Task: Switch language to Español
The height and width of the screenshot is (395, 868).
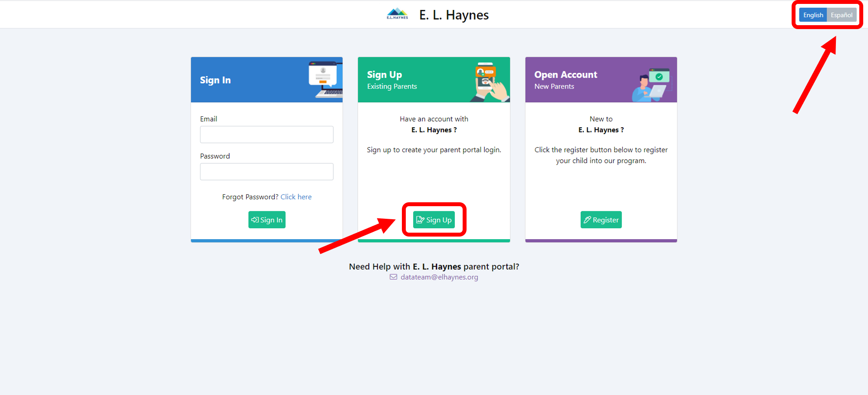Action: click(x=841, y=14)
